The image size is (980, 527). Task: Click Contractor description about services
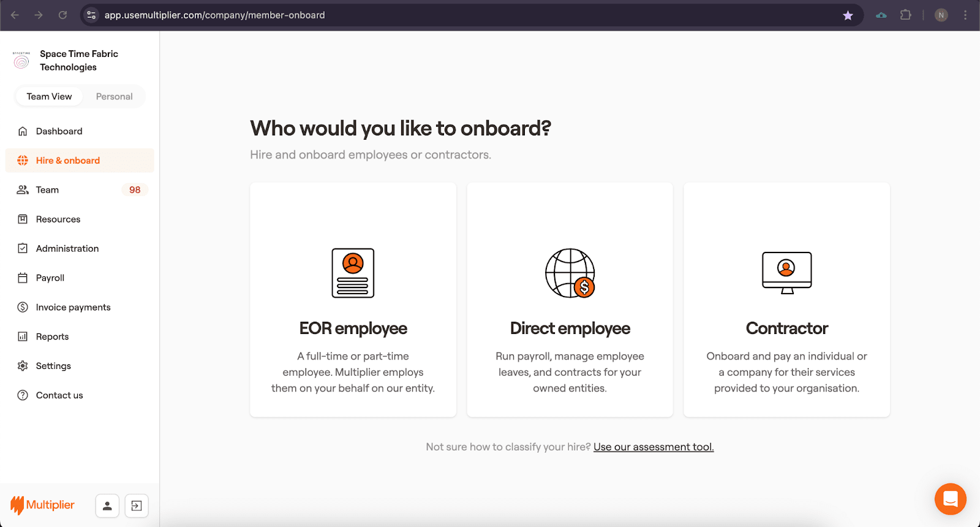(787, 372)
